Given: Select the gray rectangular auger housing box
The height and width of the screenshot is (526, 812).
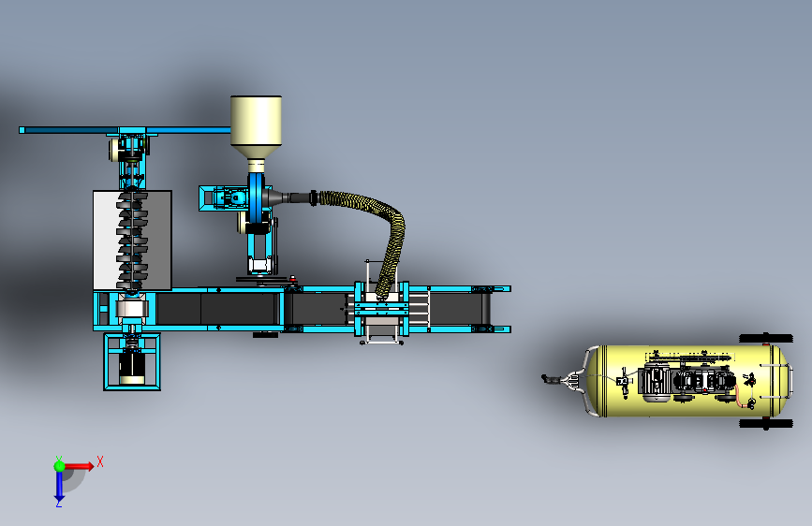Looking at the screenshot, I should point(132,241).
